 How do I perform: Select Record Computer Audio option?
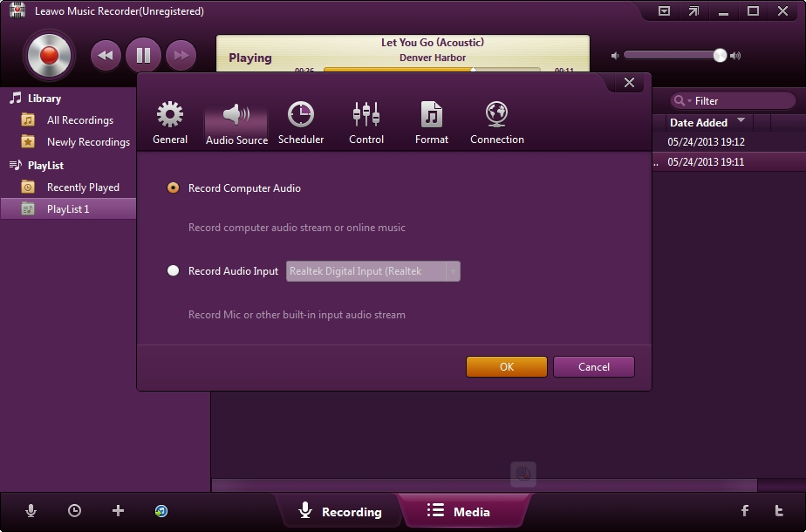pos(173,188)
